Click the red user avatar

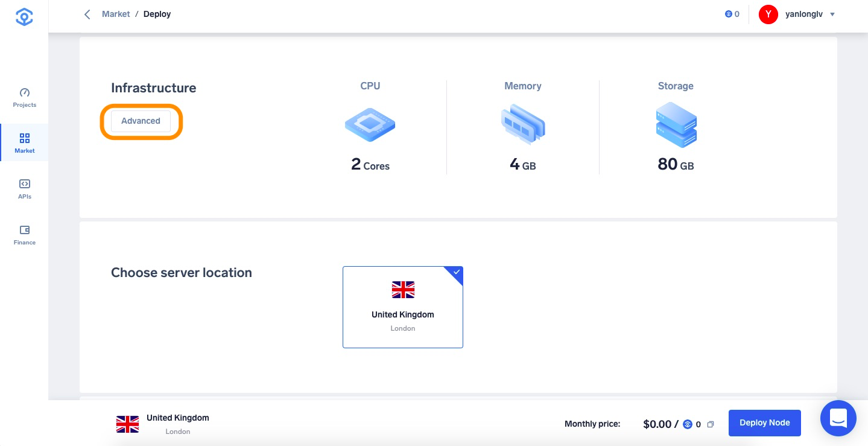768,14
